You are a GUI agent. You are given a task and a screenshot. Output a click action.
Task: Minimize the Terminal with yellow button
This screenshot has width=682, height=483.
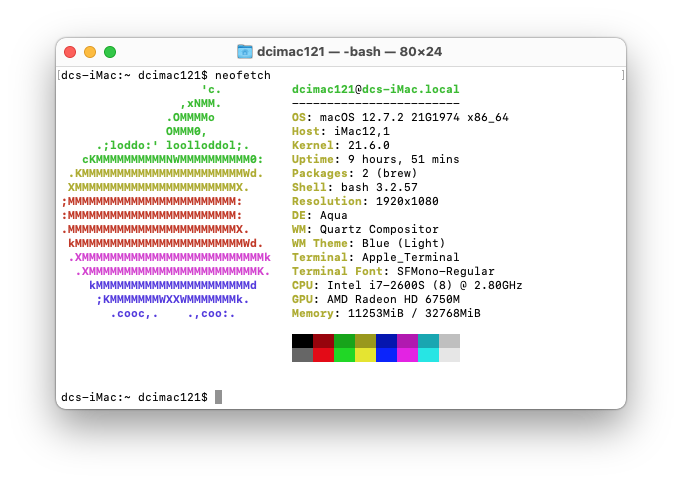tap(90, 52)
